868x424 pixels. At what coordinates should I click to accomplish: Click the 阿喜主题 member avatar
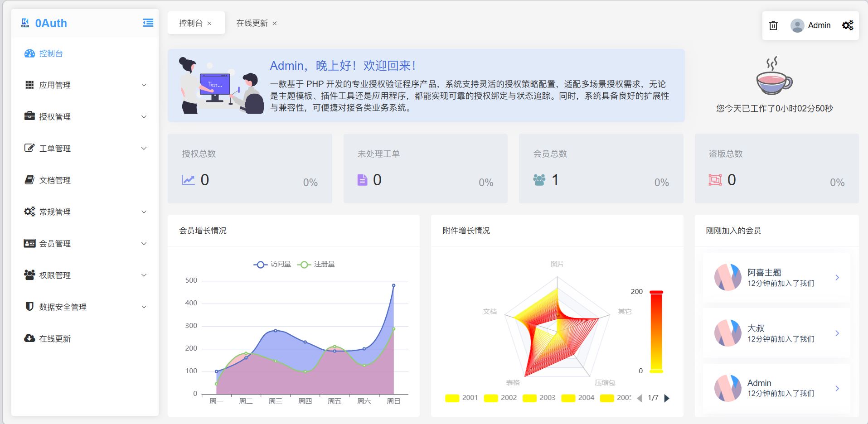coord(728,277)
